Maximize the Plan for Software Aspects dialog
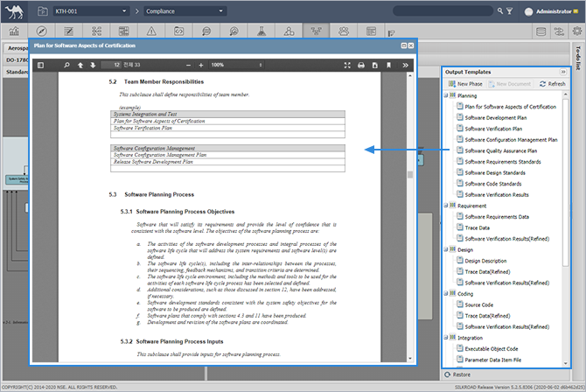 click(403, 45)
